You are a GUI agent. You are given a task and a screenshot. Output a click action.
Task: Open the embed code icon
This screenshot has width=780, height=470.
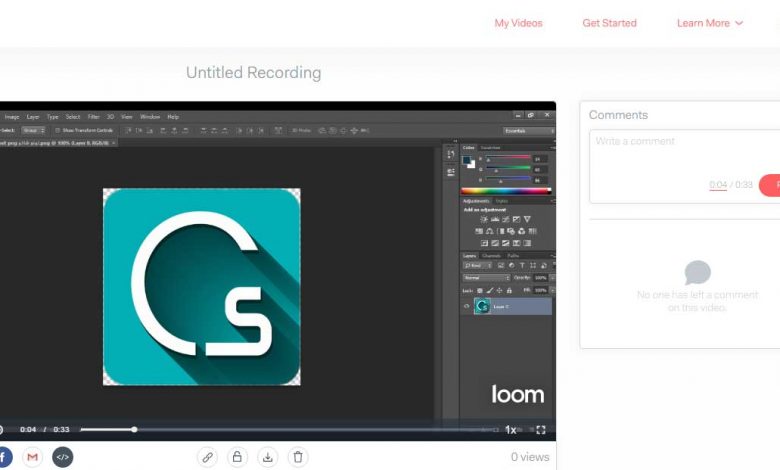point(63,457)
